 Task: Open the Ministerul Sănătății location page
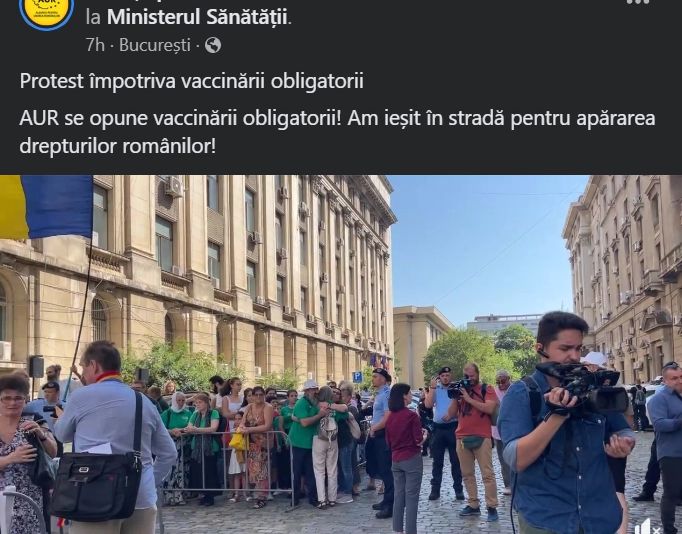[198, 17]
